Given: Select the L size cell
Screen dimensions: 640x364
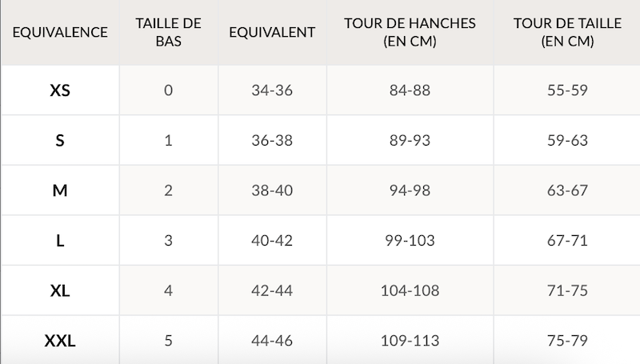Looking at the screenshot, I should (x=60, y=241).
